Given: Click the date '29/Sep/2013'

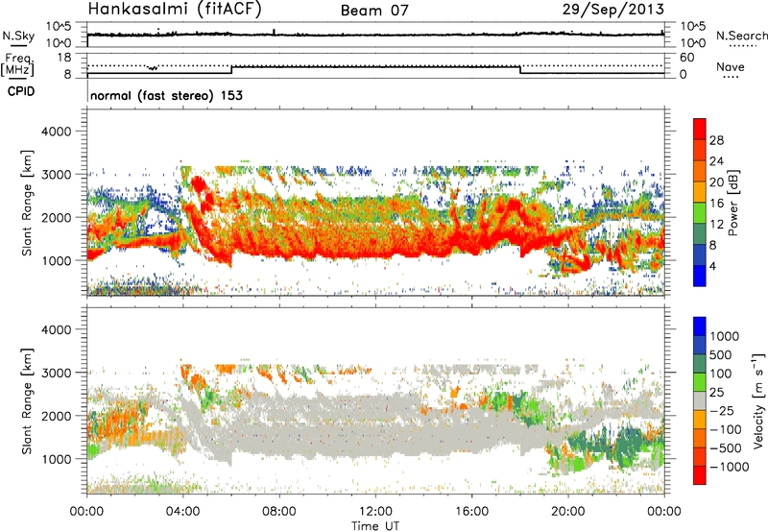Looking at the screenshot, I should tap(613, 9).
